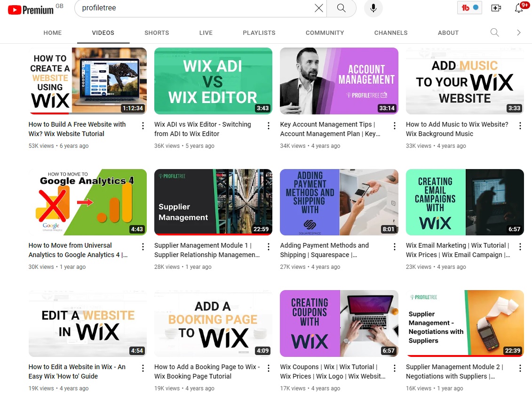This screenshot has height=396, width=532.
Task: Open YouTube Premium home logo
Action: 31,9
